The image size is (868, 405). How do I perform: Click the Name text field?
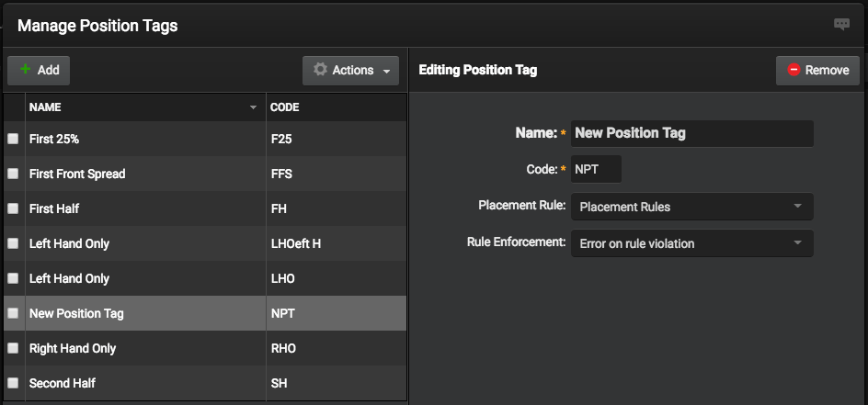coord(691,133)
